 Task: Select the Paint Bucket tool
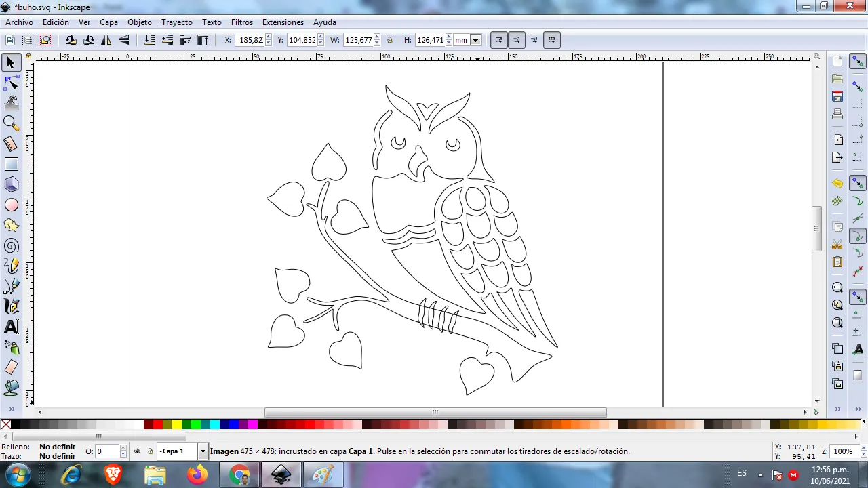pos(11,388)
